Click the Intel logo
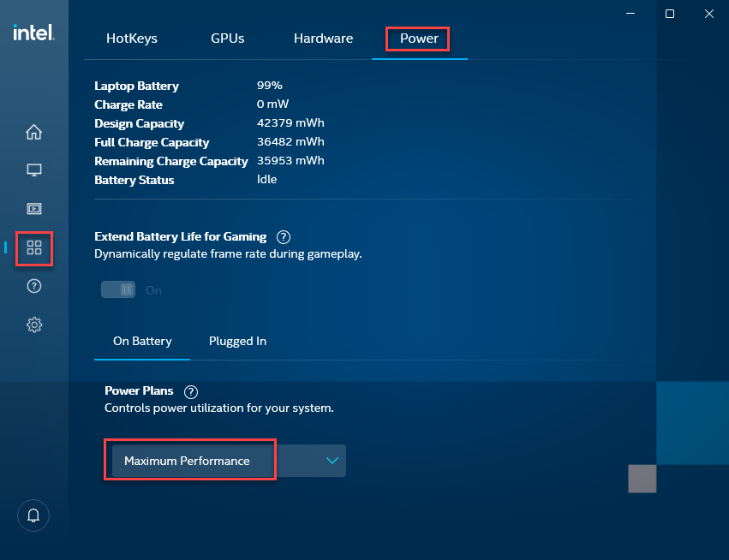 [34, 33]
